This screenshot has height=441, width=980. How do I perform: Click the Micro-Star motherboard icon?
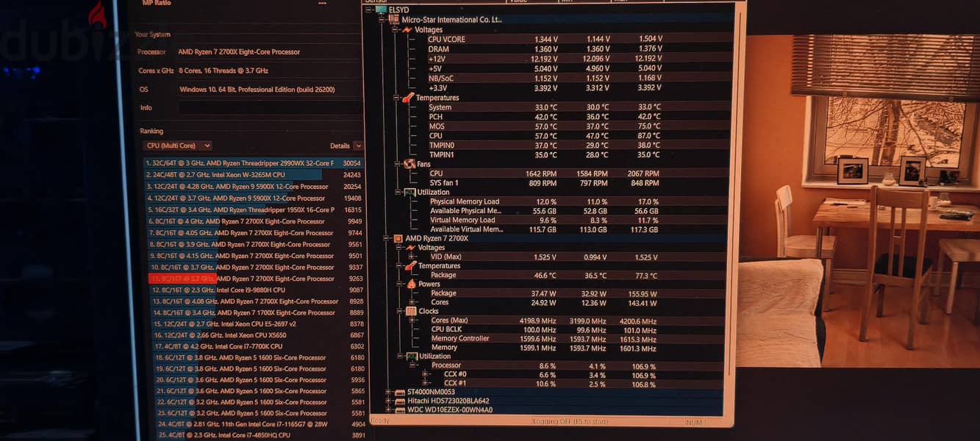click(x=393, y=19)
